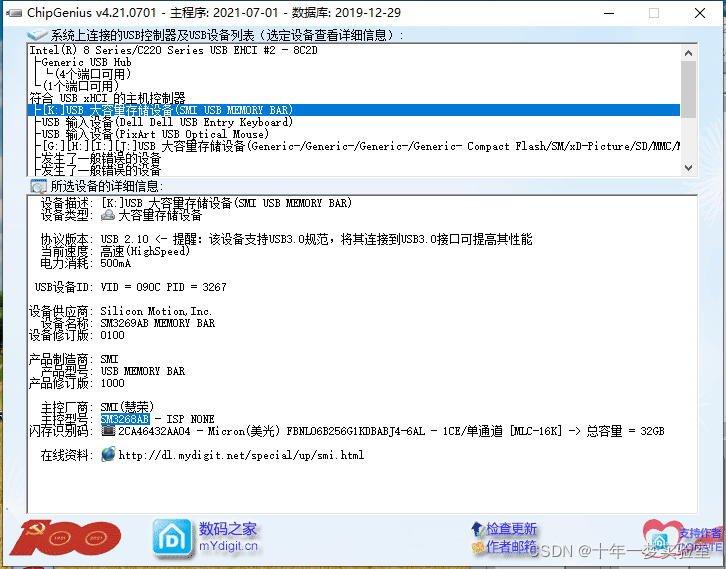
Task: Open the 数码之家 mYdigit.cn link
Action: point(228,537)
